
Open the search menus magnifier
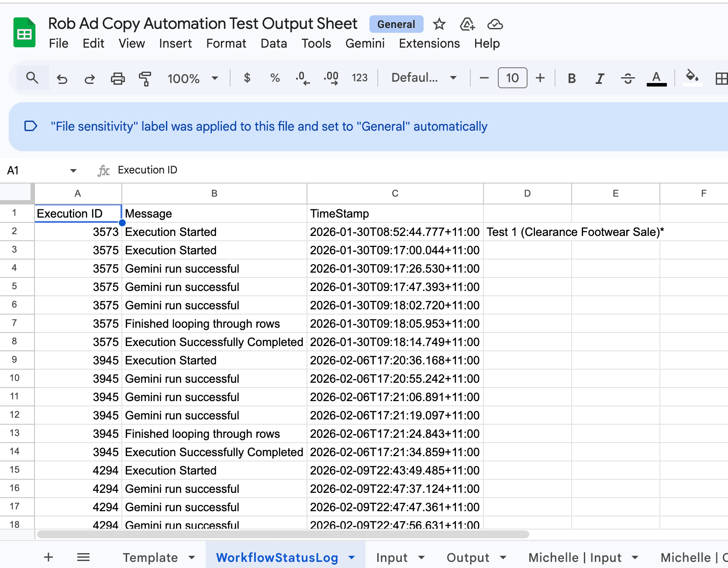point(32,78)
